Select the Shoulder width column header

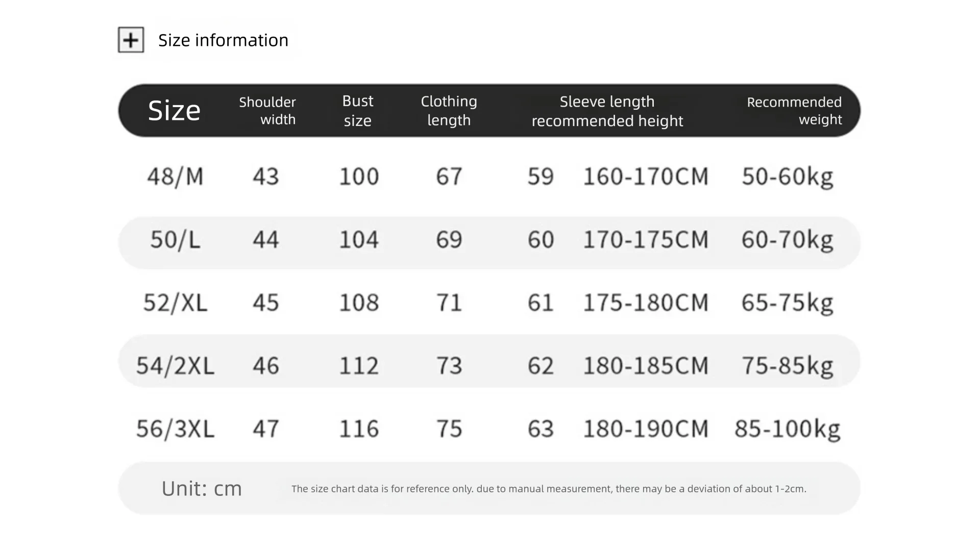pyautogui.click(x=268, y=110)
